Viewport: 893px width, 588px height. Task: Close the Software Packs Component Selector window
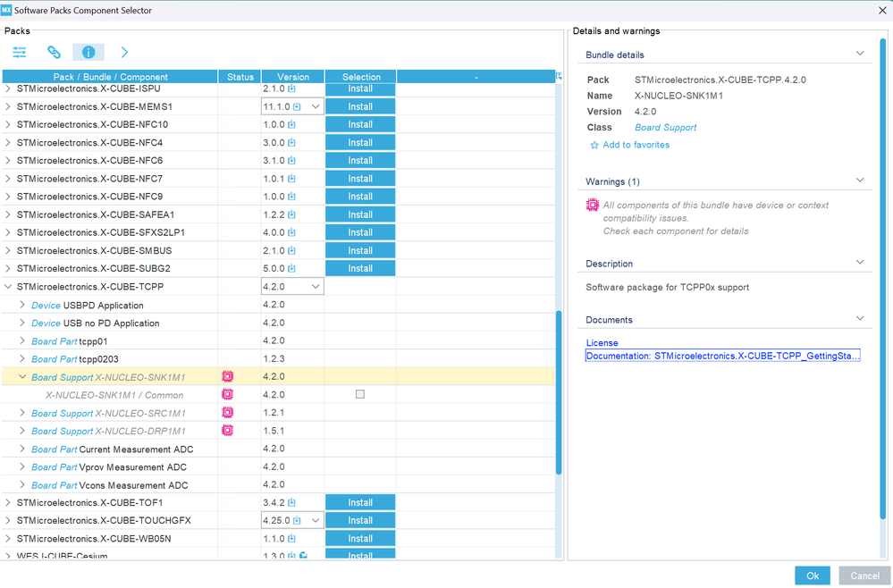coord(881,10)
